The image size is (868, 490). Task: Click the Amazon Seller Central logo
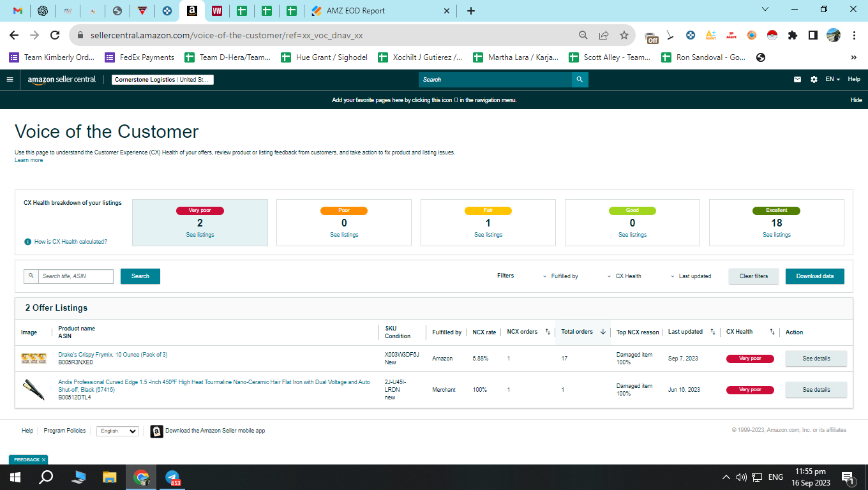click(62, 80)
